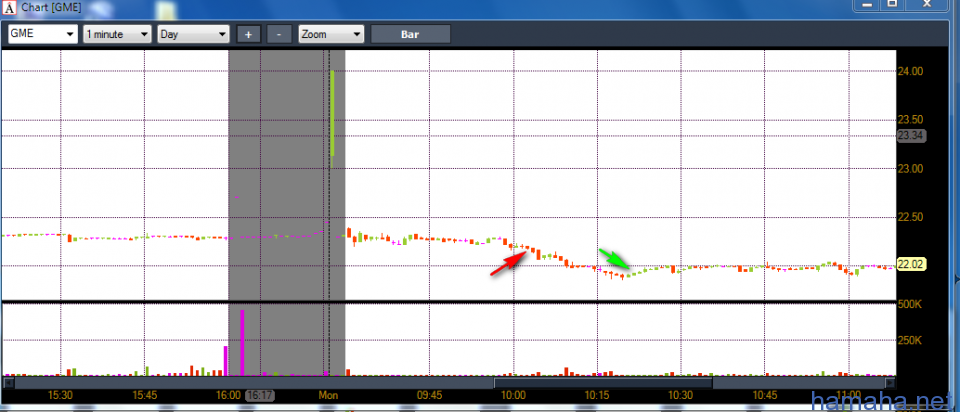Click the 500K volume axis label
The image size is (960, 412).
tap(910, 305)
